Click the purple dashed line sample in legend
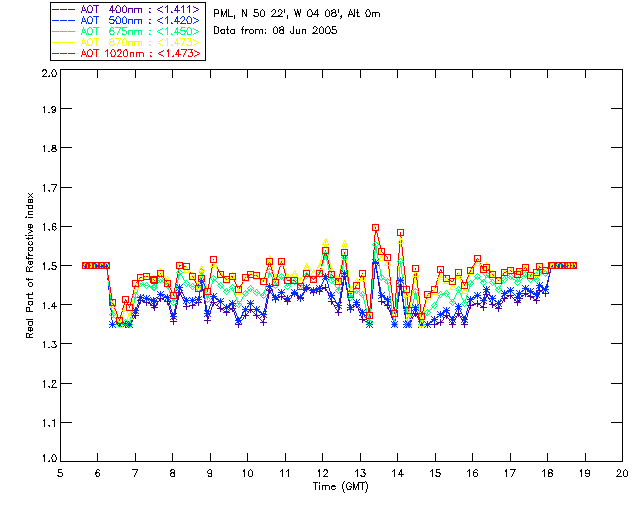Viewport: 640px width, 512px height. pyautogui.click(x=64, y=9)
